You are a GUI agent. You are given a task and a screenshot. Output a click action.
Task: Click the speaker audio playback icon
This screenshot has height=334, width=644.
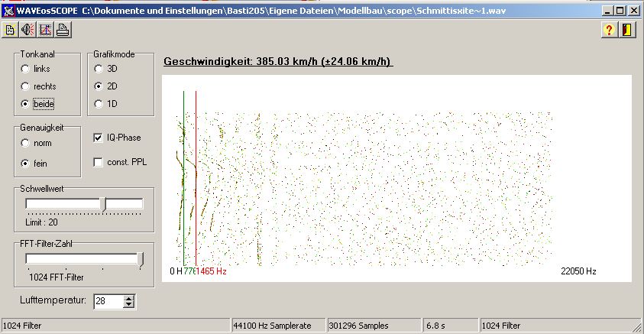pos(28,31)
